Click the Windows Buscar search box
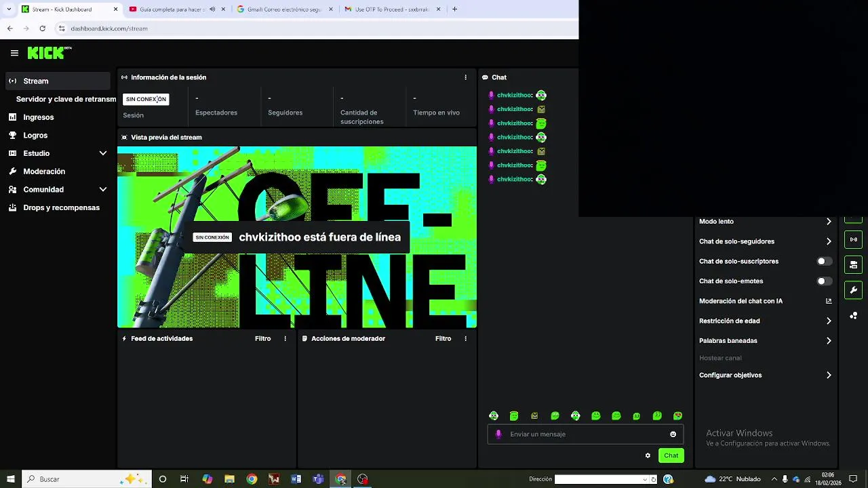The width and height of the screenshot is (868, 488). click(86, 479)
